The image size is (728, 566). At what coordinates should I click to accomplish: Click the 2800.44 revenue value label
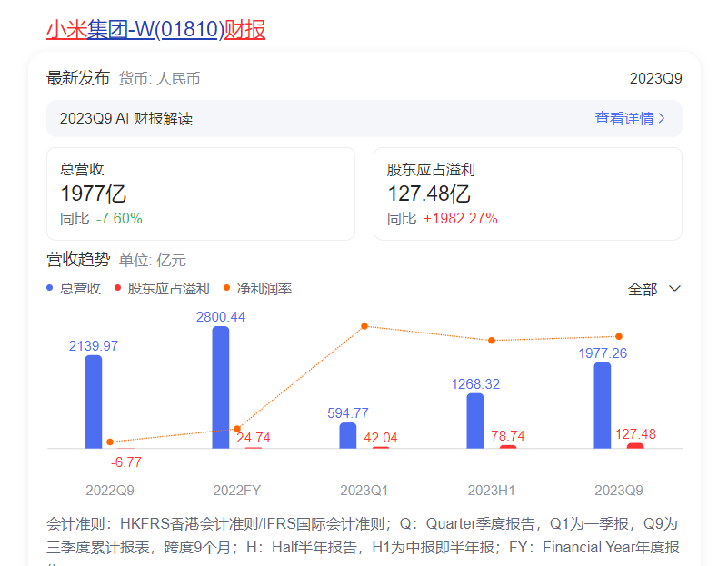(221, 317)
